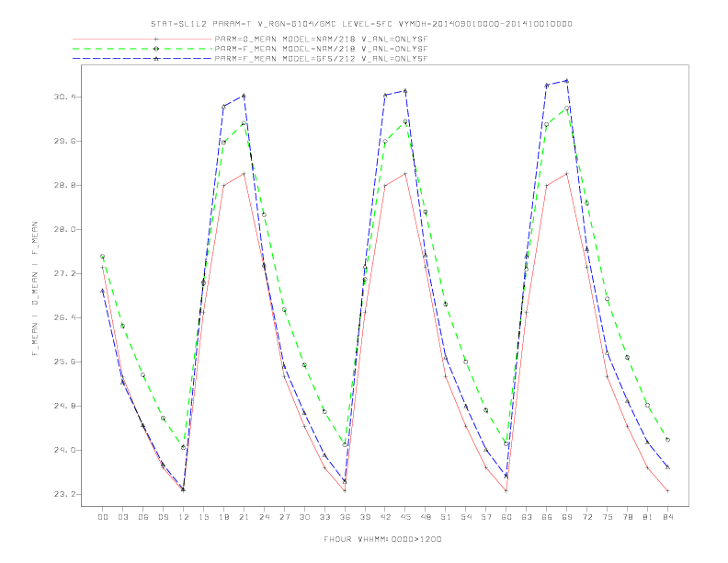Click the triangle marker on the blue legend line
The image size is (728, 563).
pyautogui.click(x=156, y=59)
